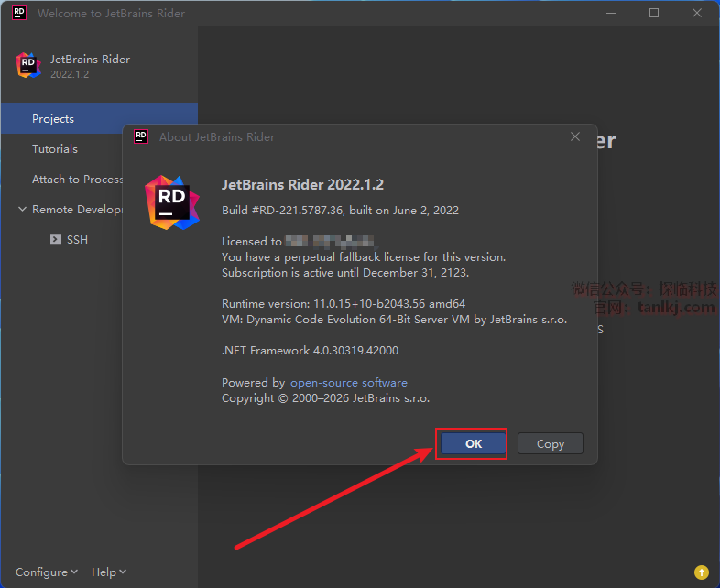Click the Rider logo in the left sidebar
Screen dimensions: 720x588
[28, 66]
